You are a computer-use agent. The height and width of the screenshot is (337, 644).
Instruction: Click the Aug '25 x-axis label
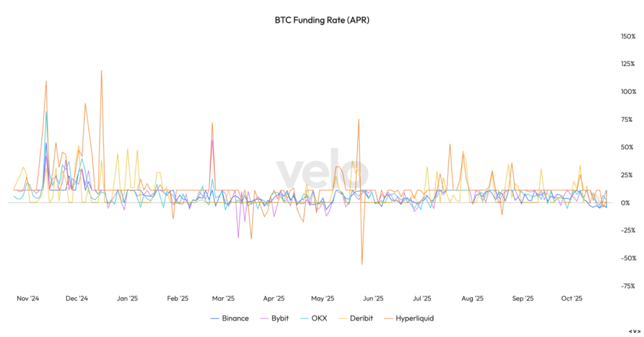click(472, 299)
